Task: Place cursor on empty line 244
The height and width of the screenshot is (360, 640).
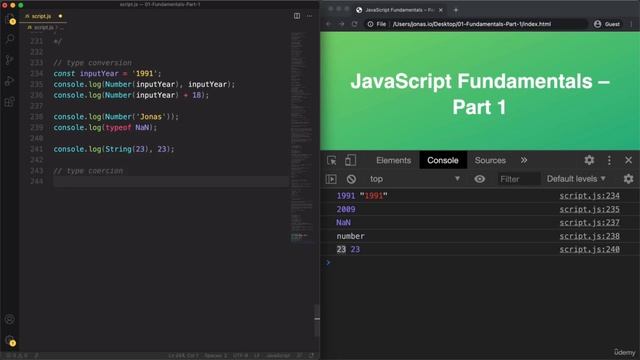Action: tap(171, 182)
